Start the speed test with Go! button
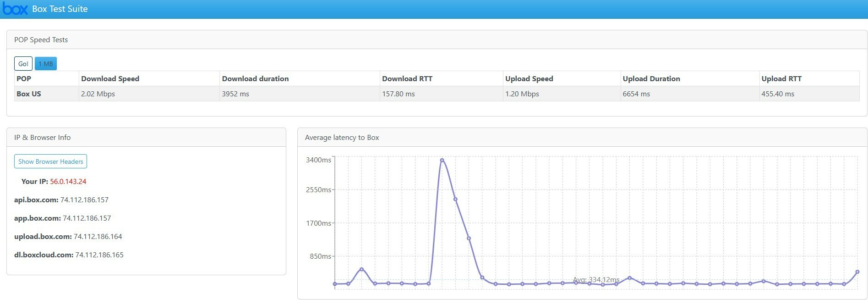This screenshot has height=300, width=868. (x=23, y=64)
